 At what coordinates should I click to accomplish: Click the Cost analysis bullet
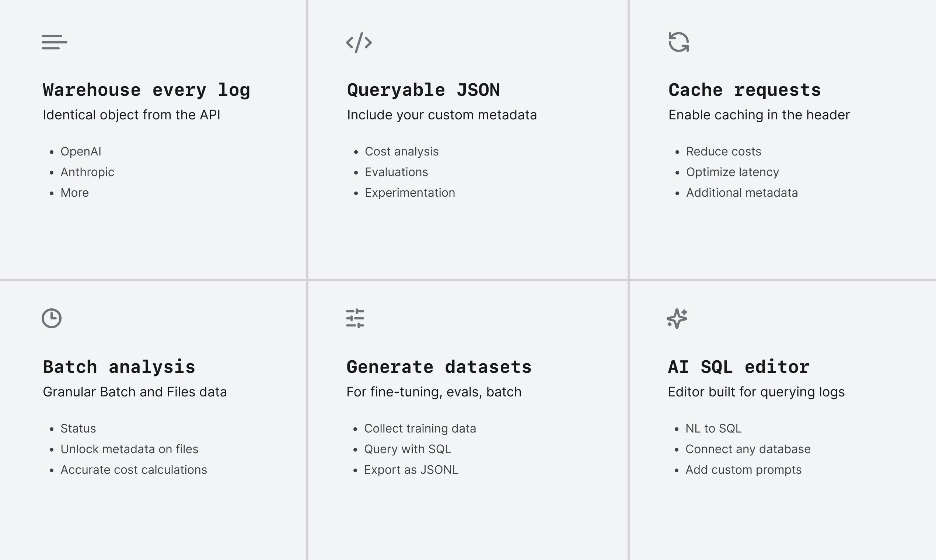pos(402,151)
